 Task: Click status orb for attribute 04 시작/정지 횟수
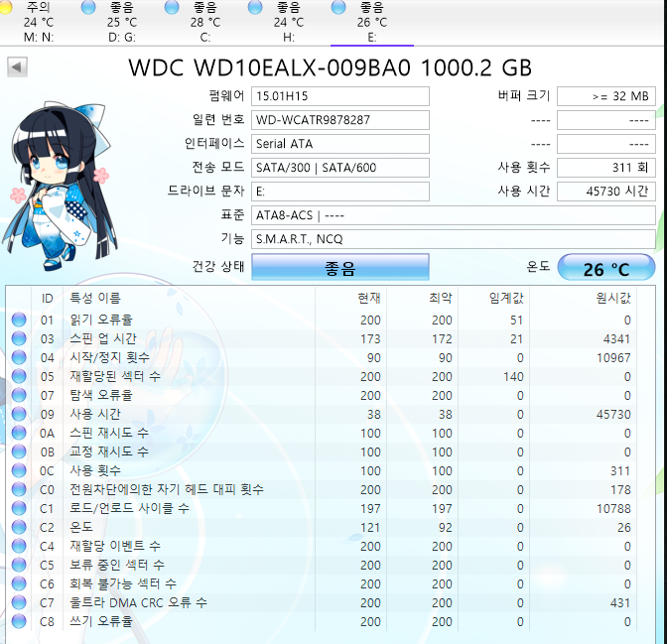pos(19,357)
